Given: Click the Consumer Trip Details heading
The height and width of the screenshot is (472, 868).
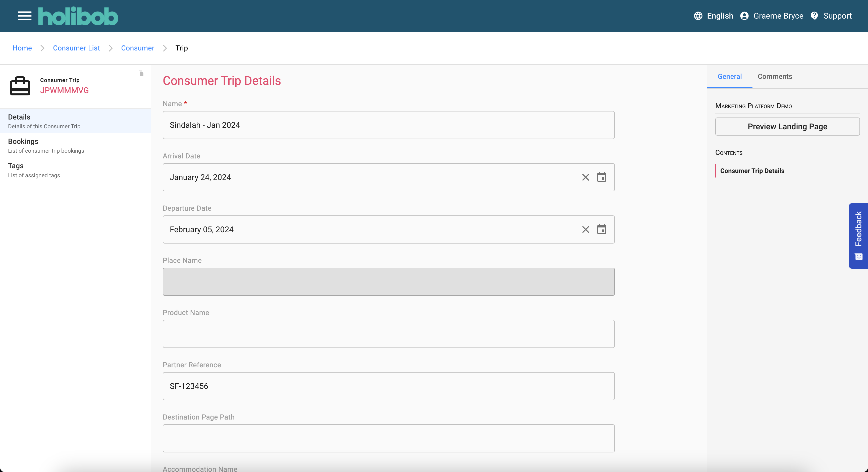Looking at the screenshot, I should (x=222, y=81).
